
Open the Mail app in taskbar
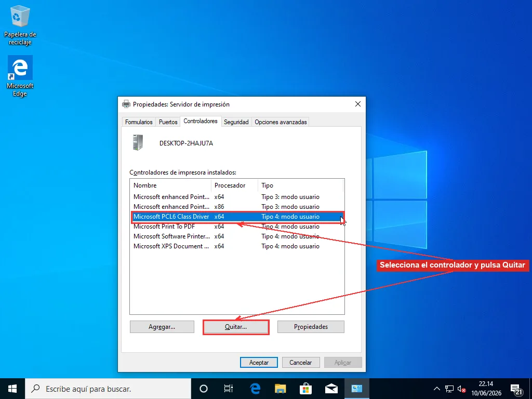[331, 389]
